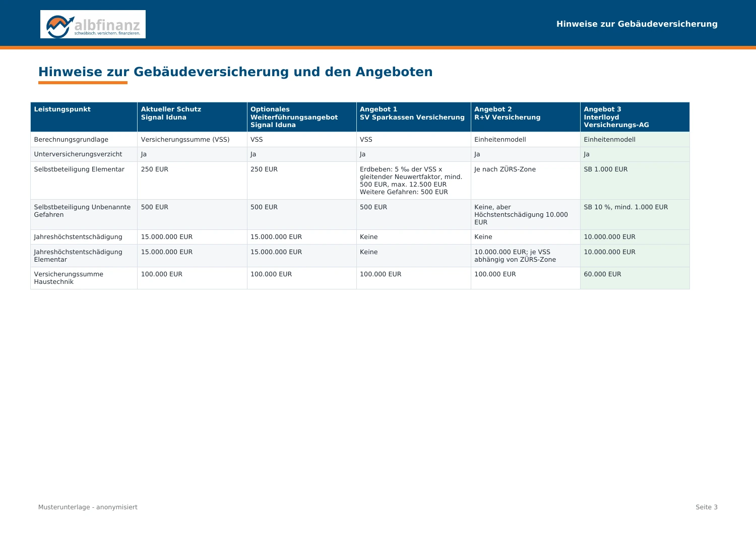
Task: Click the 'SB 10 %, mind. 1.000 EUR' cell
Action: (x=635, y=214)
